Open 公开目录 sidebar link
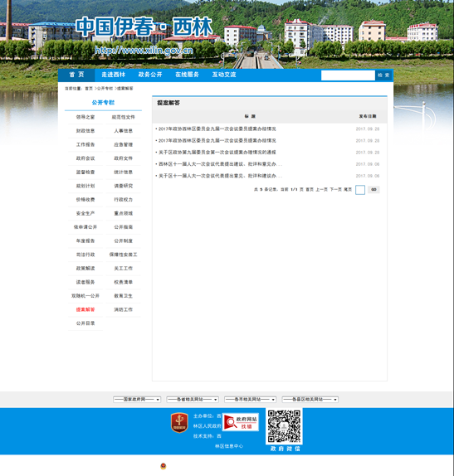The image size is (454, 476). pyautogui.click(x=85, y=323)
